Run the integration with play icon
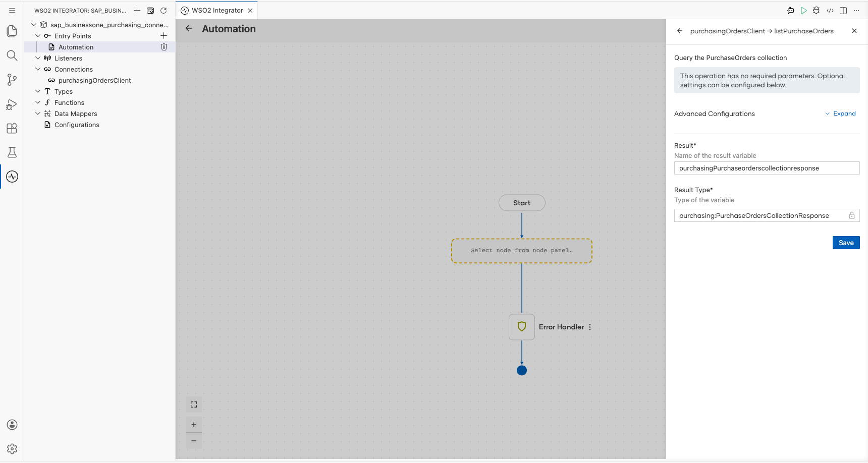The height and width of the screenshot is (463, 868). (804, 11)
